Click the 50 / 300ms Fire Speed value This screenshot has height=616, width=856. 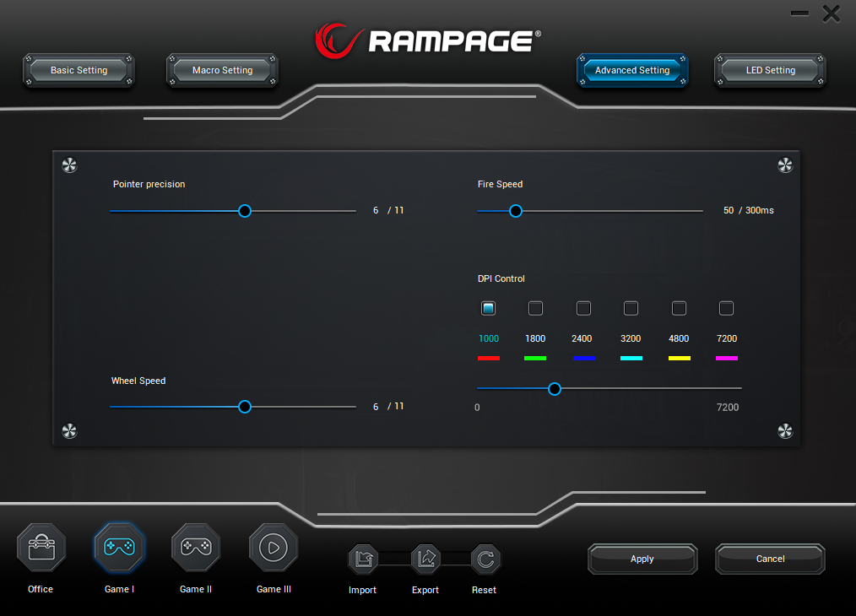click(749, 210)
